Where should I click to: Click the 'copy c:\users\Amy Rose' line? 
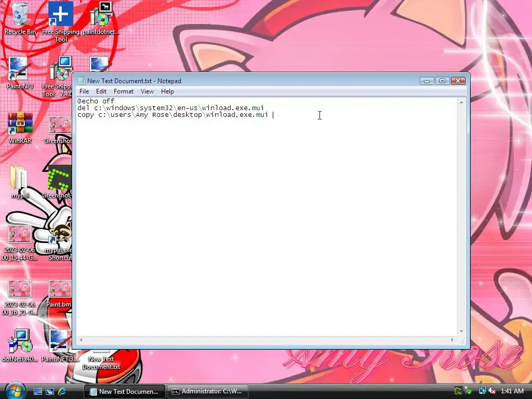(x=172, y=115)
